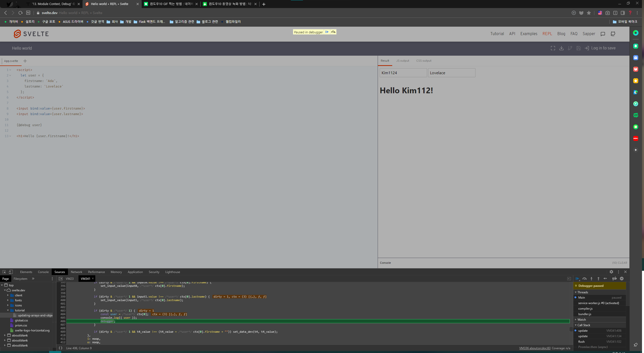Viewport: 644px width, 353px height.
Task: Click Step into next function call
Action: (592, 279)
